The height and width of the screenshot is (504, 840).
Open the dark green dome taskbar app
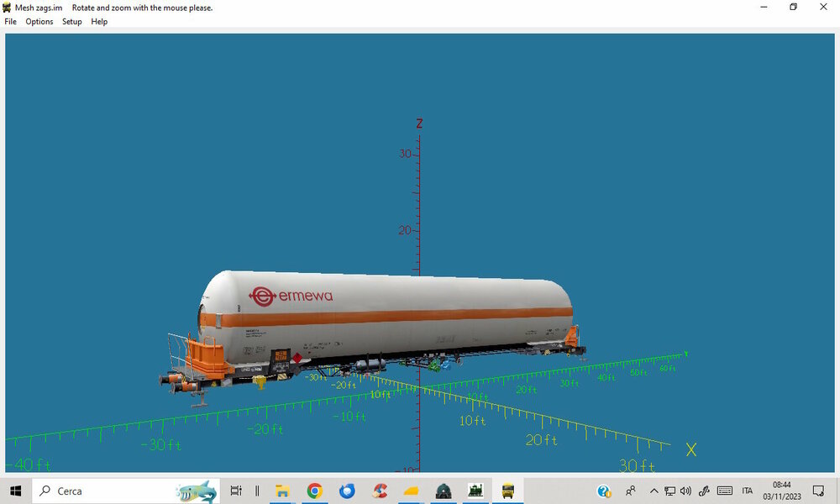pyautogui.click(x=444, y=491)
